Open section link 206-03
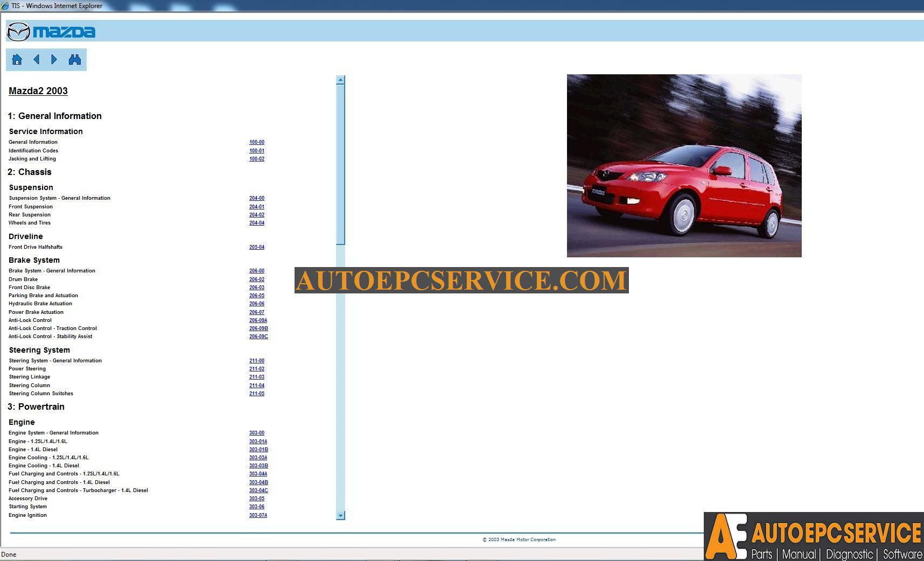The height and width of the screenshot is (561, 924). [x=257, y=287]
